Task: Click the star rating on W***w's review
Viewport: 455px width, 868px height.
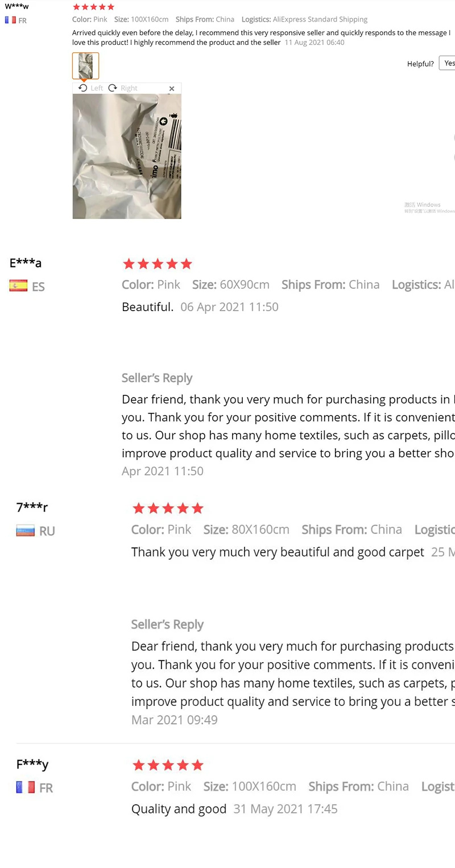Action: tap(93, 7)
